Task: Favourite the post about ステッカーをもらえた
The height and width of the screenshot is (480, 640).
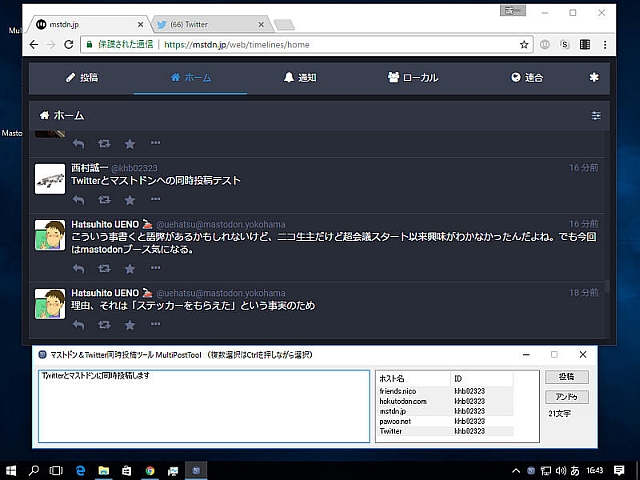Action: coord(130,325)
